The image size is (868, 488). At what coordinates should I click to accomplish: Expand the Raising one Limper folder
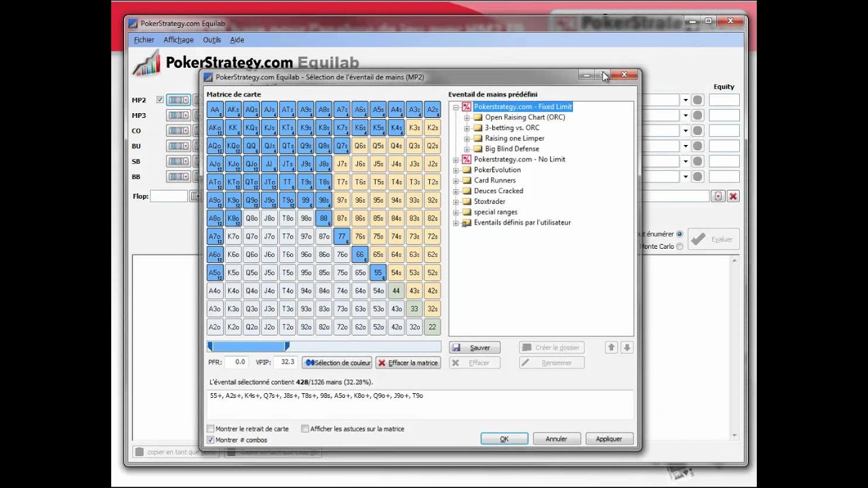pos(467,139)
